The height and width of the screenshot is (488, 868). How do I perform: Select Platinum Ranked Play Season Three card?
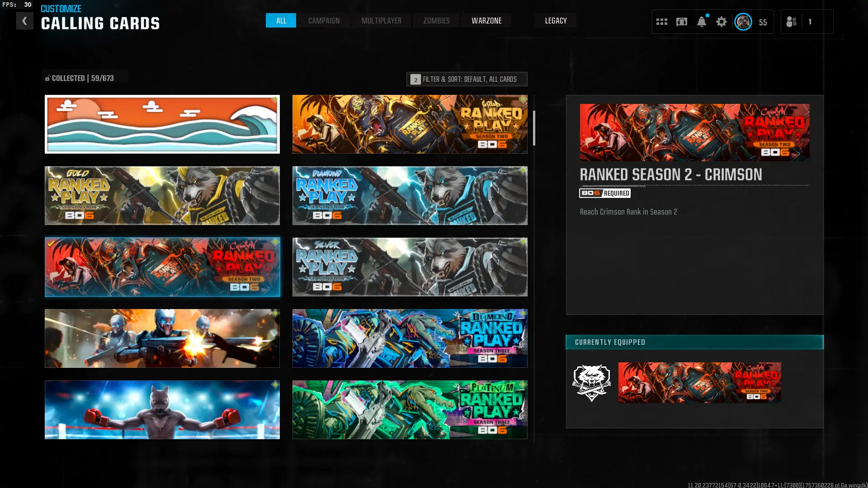tap(410, 410)
